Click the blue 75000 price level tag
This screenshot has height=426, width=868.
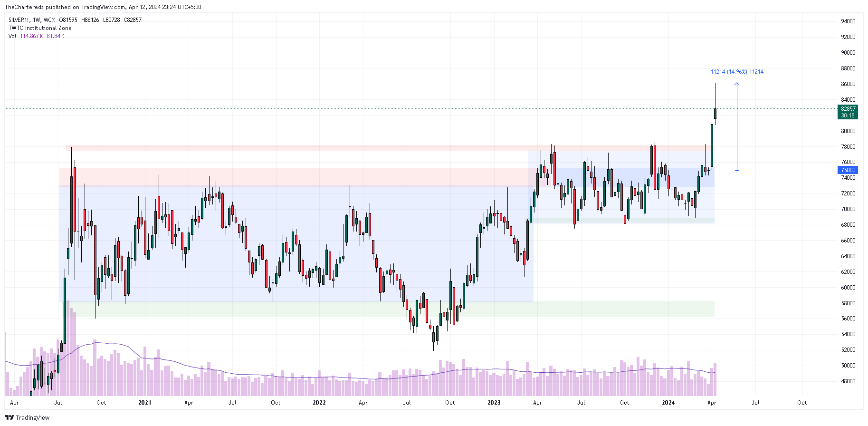(x=848, y=170)
